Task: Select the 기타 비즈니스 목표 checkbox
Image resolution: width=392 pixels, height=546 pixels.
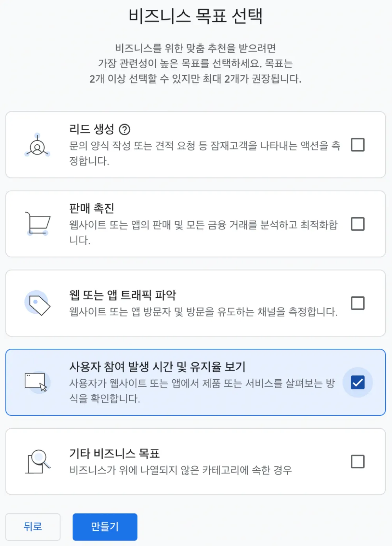Action: [358, 462]
